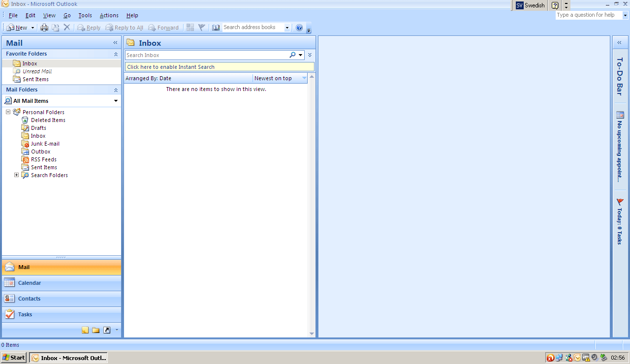Screen dimensions: 630x364
Task: Click the New mail message button
Action: [x=17, y=28]
